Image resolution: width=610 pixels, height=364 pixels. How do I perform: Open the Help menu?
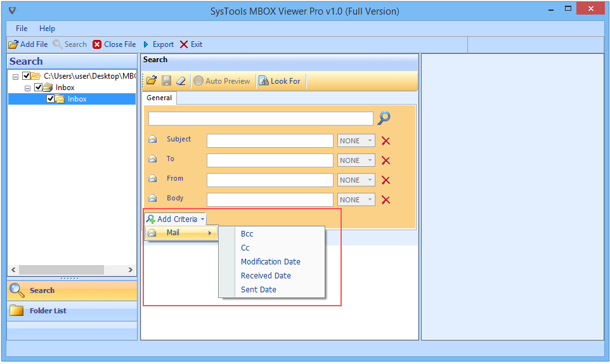click(x=47, y=29)
